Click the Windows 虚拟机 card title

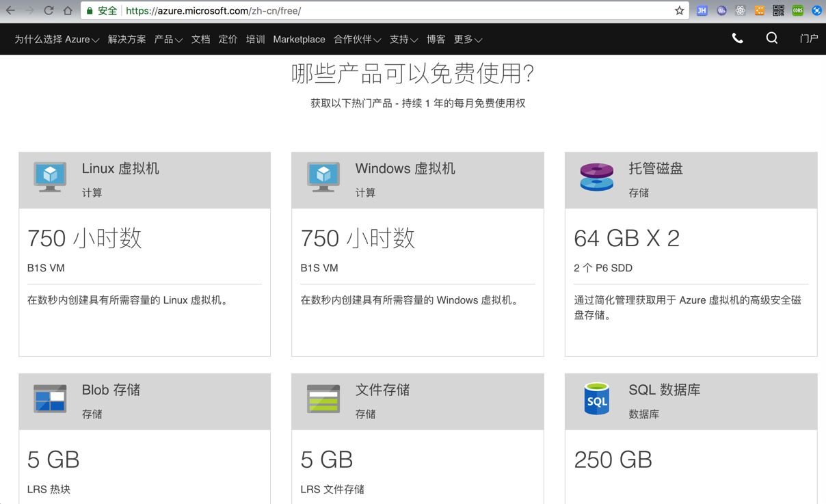point(405,169)
